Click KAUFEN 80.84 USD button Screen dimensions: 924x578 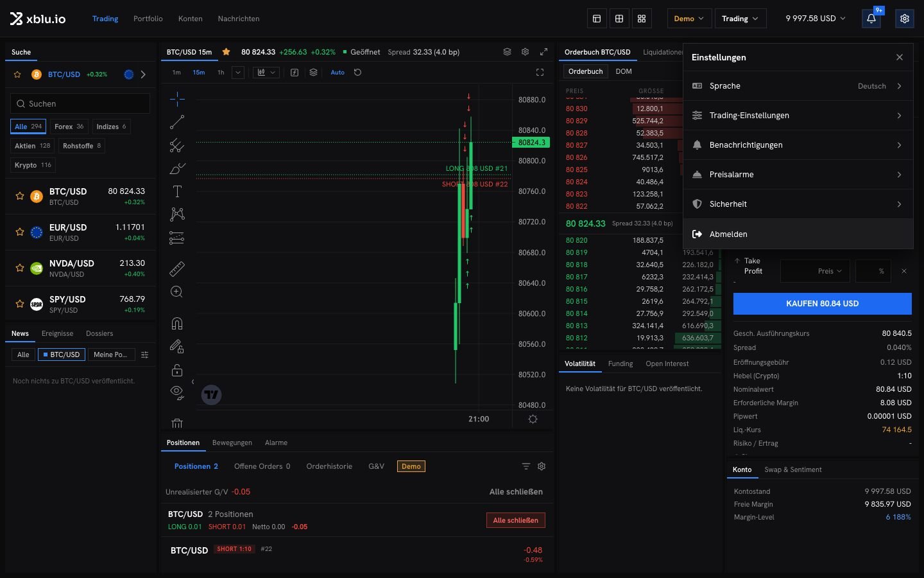[x=822, y=304]
